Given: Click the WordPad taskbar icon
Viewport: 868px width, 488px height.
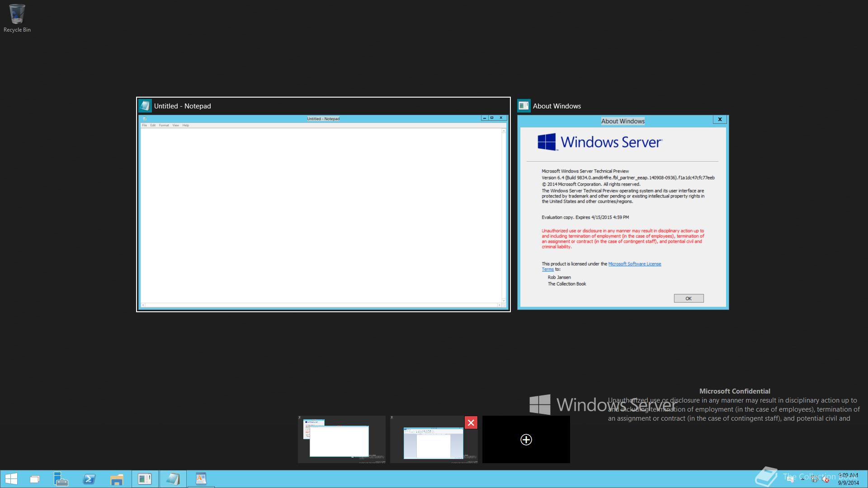Looking at the screenshot, I should pyautogui.click(x=201, y=479).
